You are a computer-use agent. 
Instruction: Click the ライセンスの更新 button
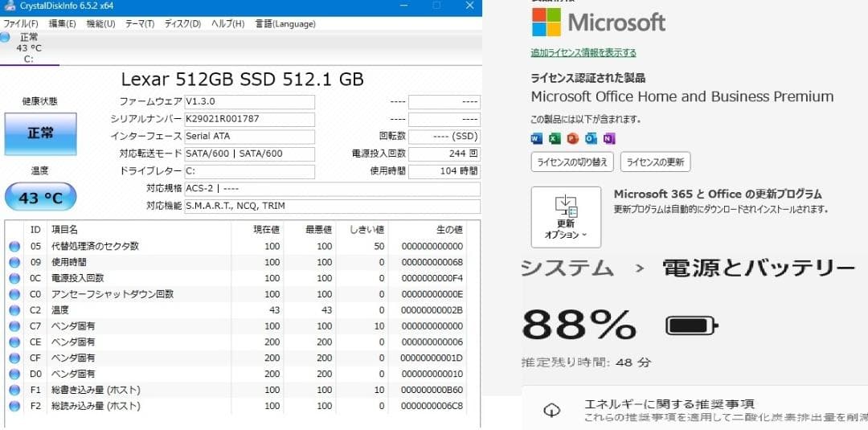coord(656,162)
